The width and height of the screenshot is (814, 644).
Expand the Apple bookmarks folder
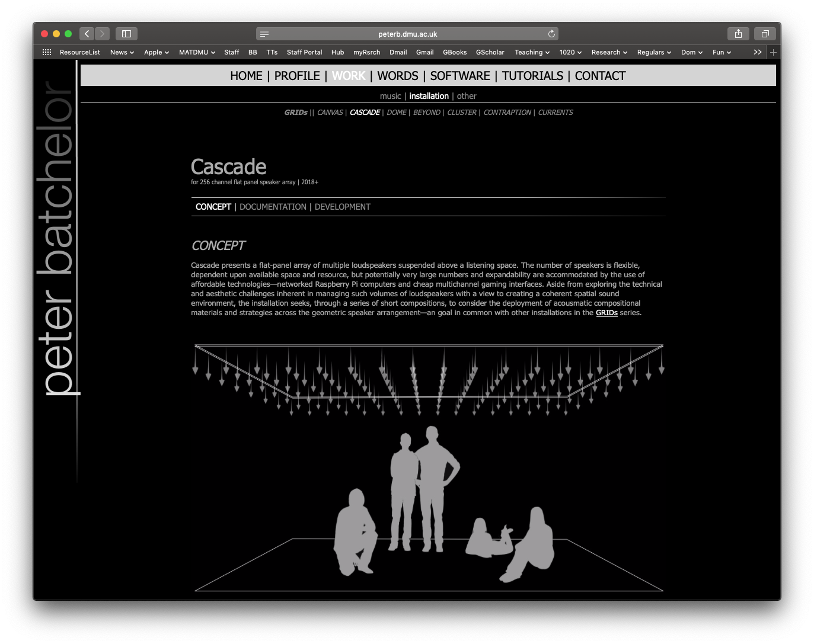pos(157,52)
